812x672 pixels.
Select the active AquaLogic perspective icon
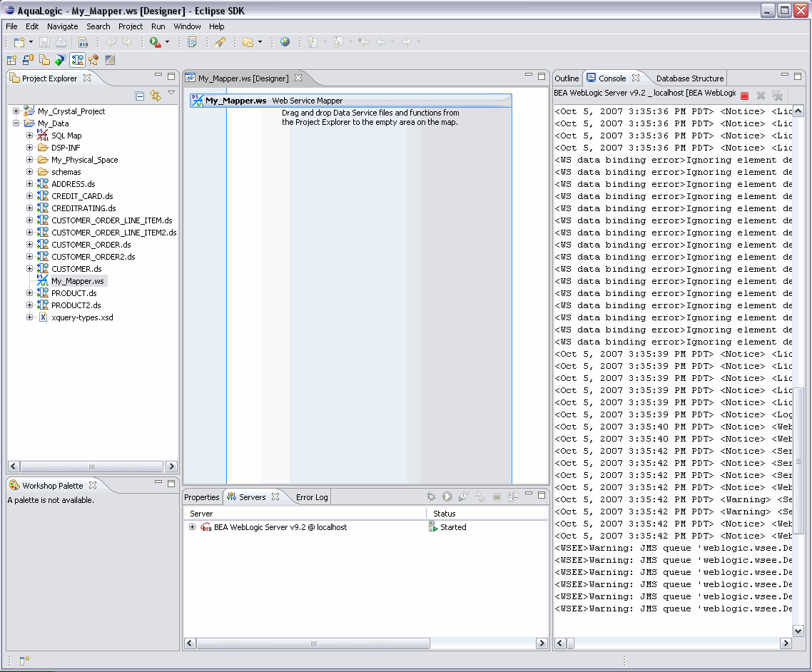coord(77,60)
